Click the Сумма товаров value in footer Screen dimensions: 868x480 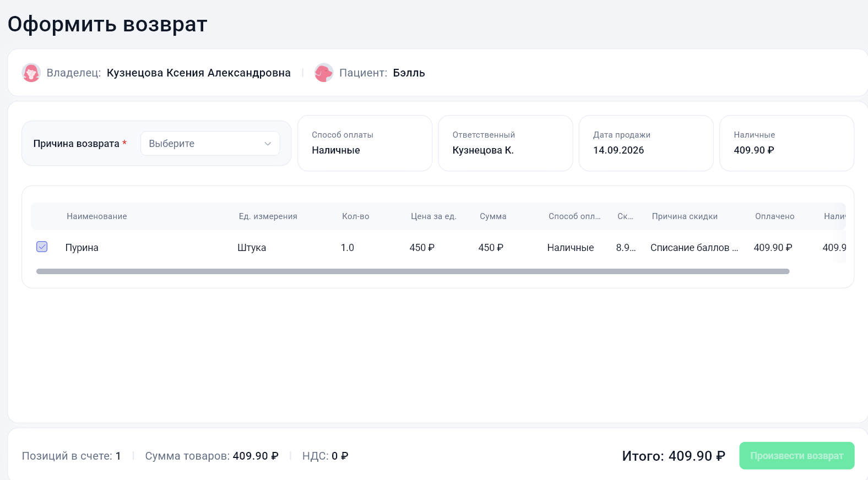[x=256, y=456]
